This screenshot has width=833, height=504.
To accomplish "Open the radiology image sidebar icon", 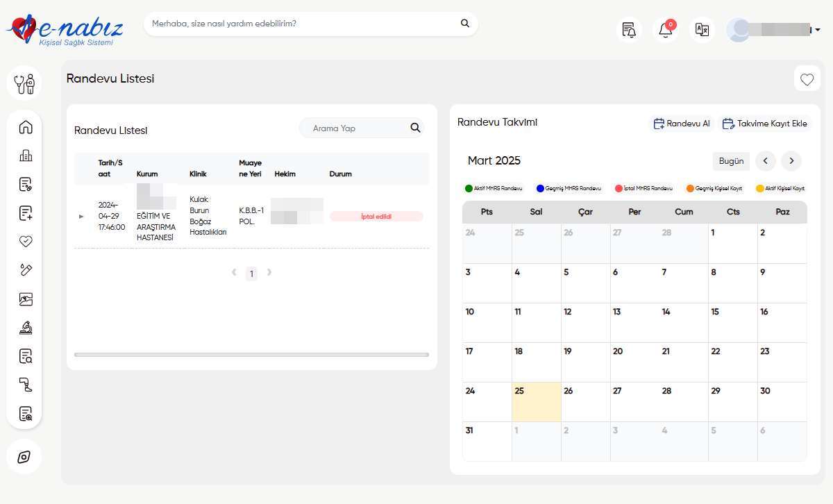I will pyautogui.click(x=26, y=299).
